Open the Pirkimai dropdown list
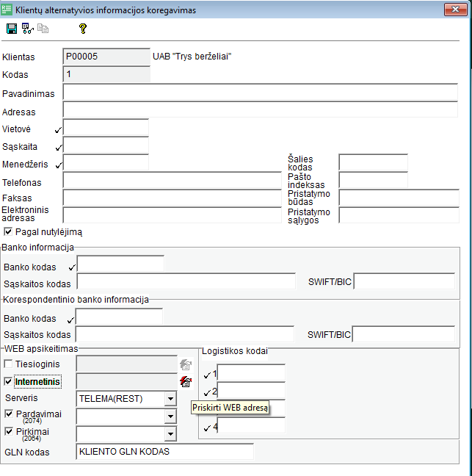The width and height of the screenshot is (472, 476). click(x=170, y=434)
